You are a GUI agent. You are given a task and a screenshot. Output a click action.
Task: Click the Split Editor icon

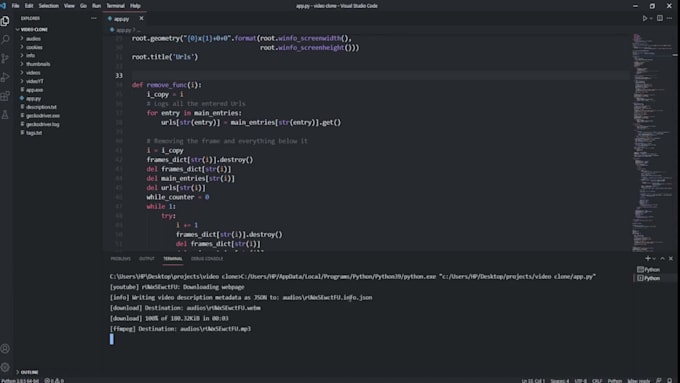(660, 18)
